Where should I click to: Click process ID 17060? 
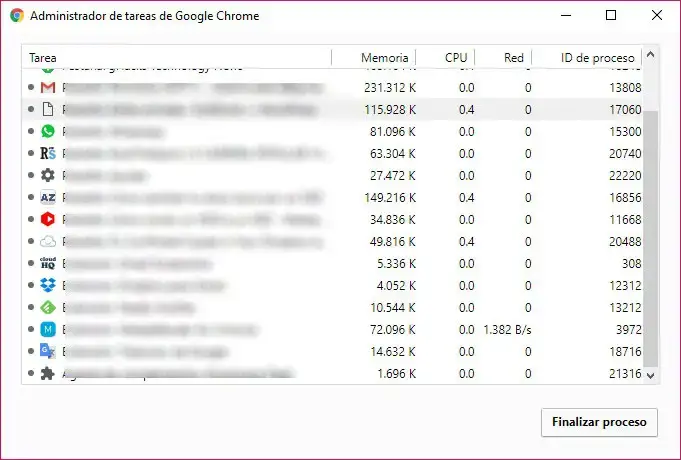(625, 109)
